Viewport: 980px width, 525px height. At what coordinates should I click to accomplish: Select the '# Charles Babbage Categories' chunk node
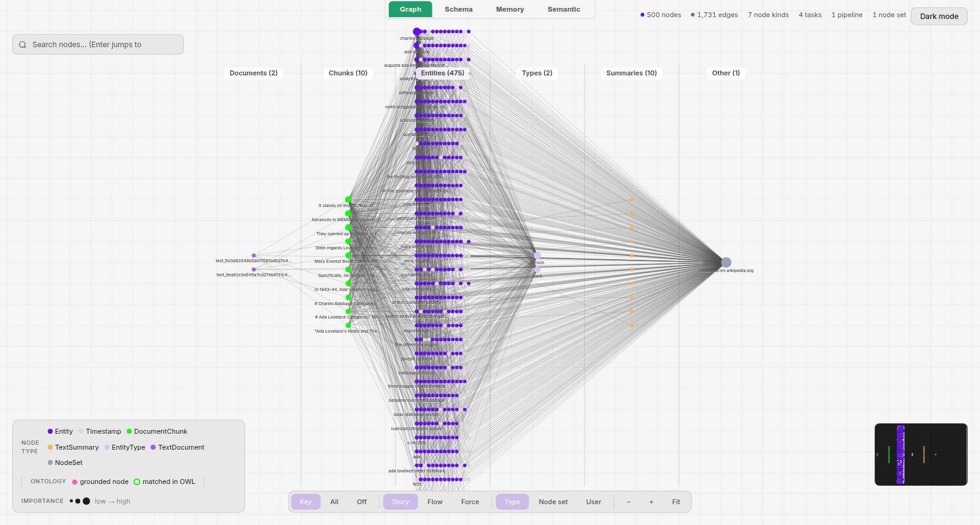(349, 298)
